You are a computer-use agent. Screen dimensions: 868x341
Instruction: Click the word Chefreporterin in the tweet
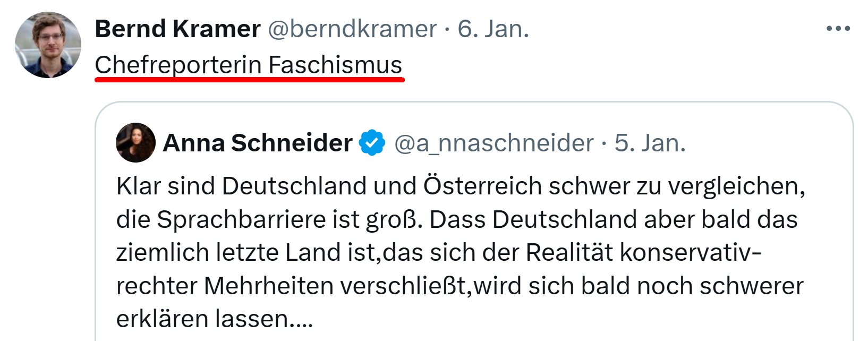click(x=178, y=65)
